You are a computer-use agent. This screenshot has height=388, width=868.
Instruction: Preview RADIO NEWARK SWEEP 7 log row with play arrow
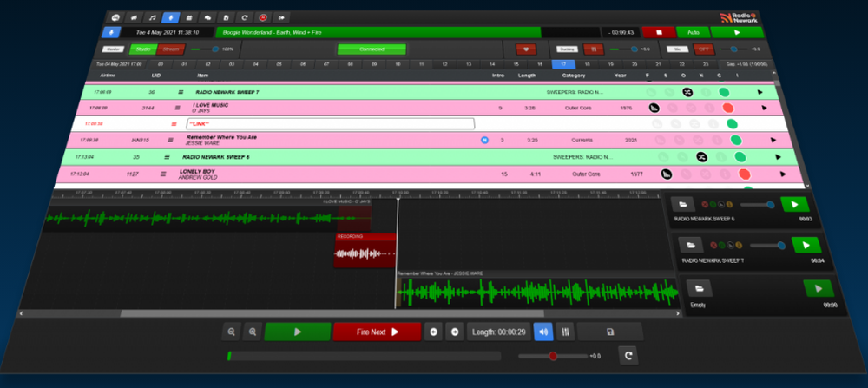pos(760,92)
